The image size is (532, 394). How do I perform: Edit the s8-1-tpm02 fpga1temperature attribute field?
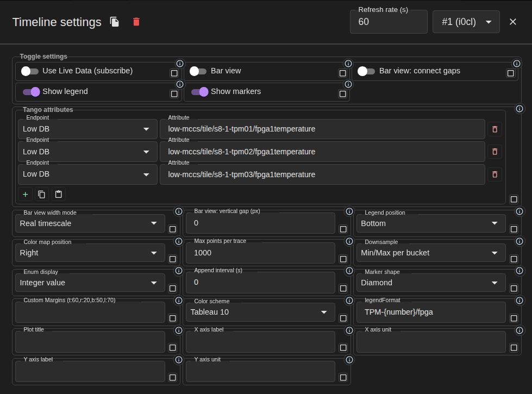[x=322, y=152]
